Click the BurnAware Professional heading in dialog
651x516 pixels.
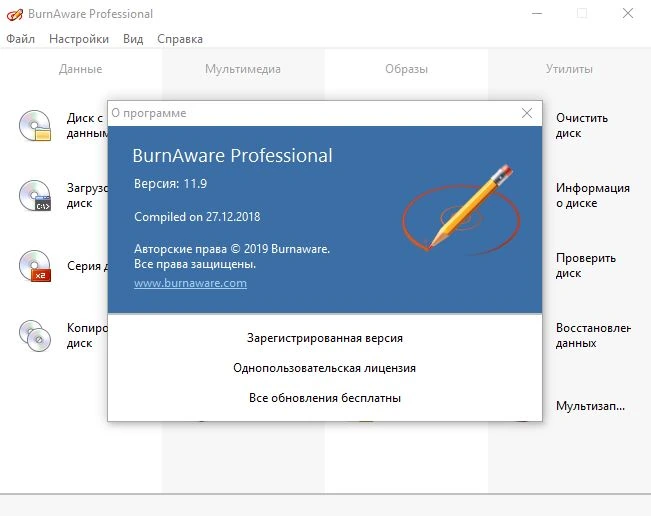232,156
